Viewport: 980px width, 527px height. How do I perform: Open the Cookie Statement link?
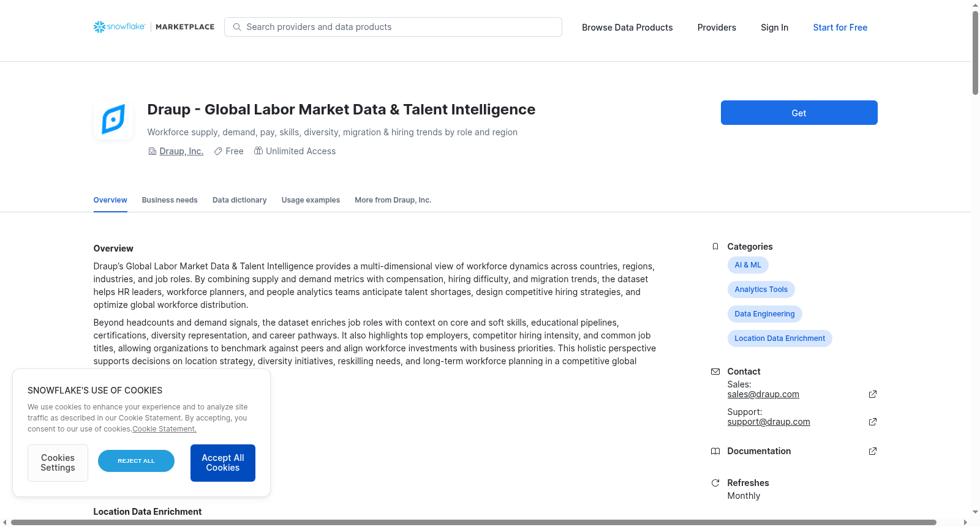pyautogui.click(x=164, y=429)
